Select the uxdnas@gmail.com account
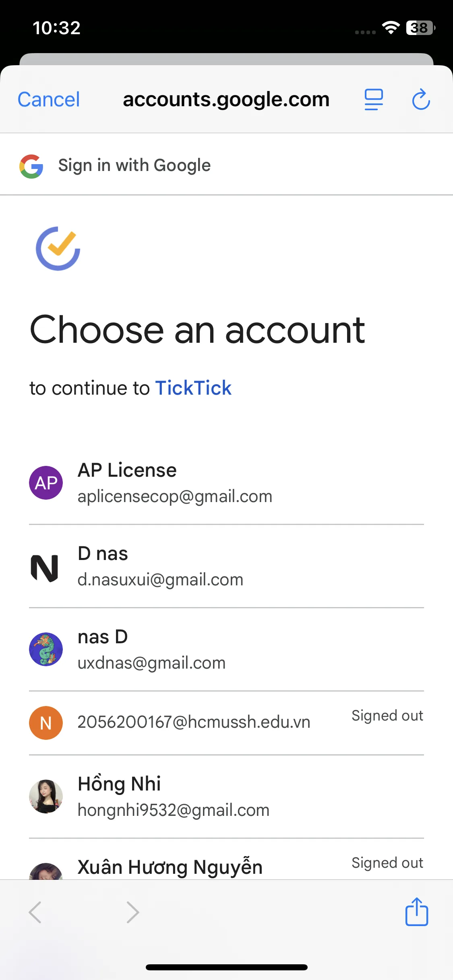The height and width of the screenshot is (980, 453). (x=151, y=649)
